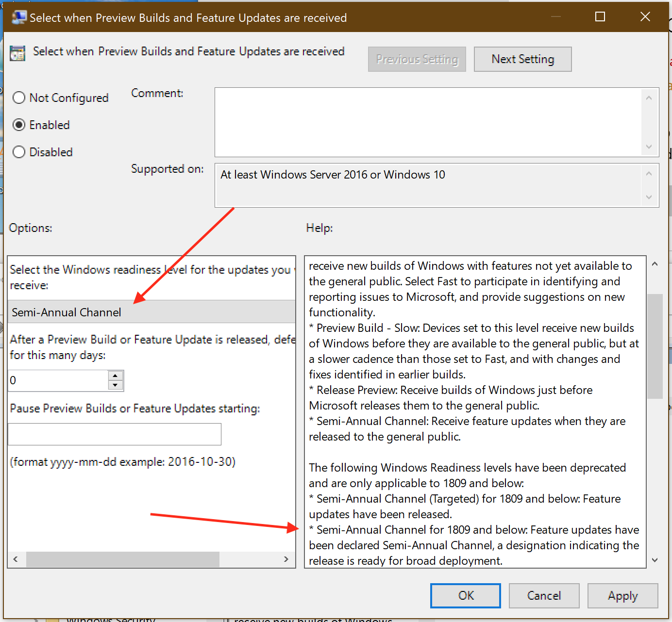Select the Not Configured radio button
The image size is (672, 622).
pos(19,98)
